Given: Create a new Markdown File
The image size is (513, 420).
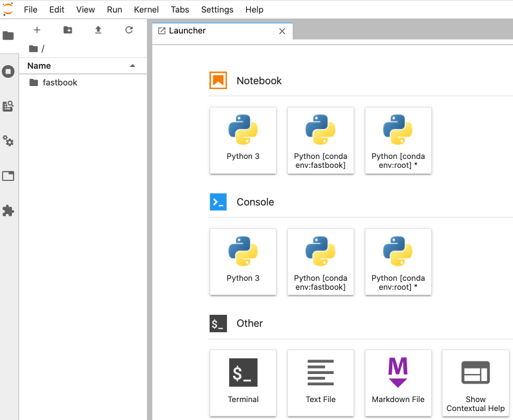Looking at the screenshot, I should [x=398, y=383].
